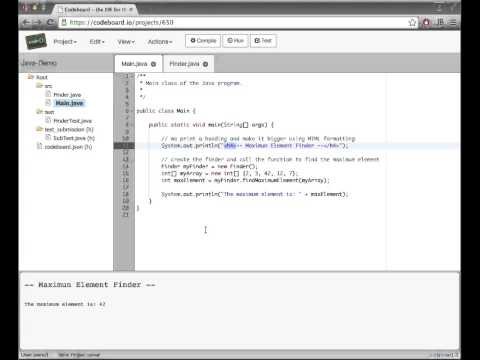The image size is (480, 360).
Task: Open the browser hamburger menu
Action: 453,22
